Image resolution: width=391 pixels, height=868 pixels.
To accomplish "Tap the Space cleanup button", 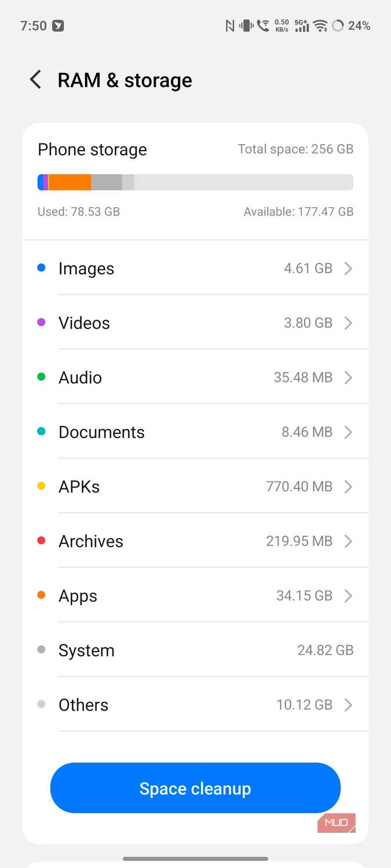I will tap(195, 788).
